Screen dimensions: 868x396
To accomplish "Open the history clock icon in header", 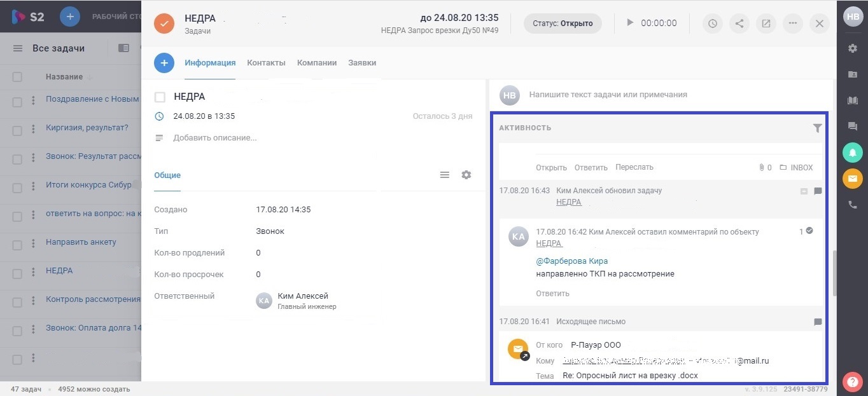I will [712, 24].
